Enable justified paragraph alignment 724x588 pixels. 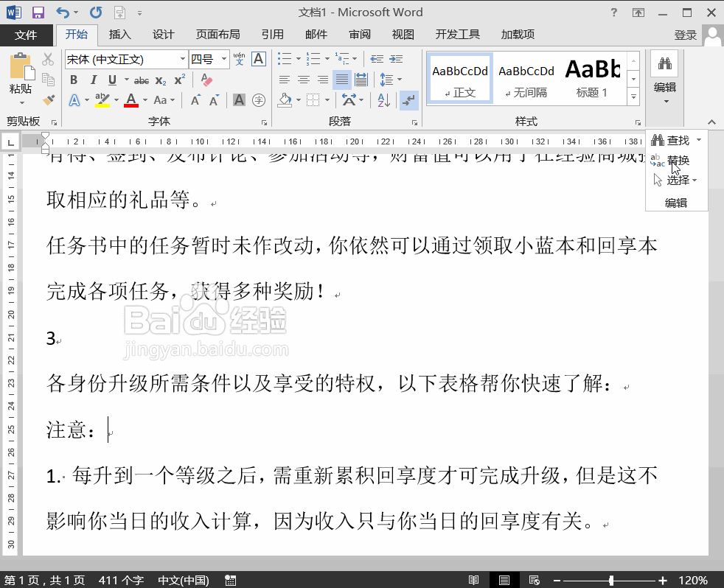(341, 80)
